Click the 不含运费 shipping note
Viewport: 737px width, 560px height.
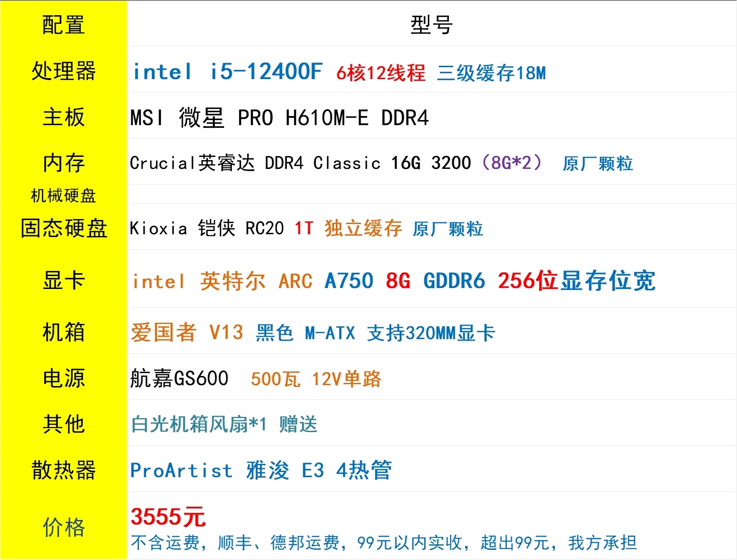click(384, 543)
